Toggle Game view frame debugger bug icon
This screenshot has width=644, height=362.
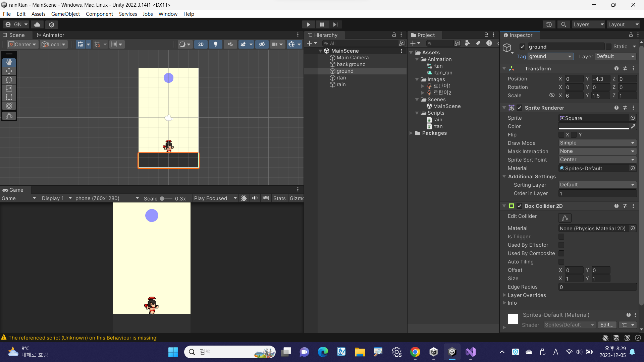point(244,198)
